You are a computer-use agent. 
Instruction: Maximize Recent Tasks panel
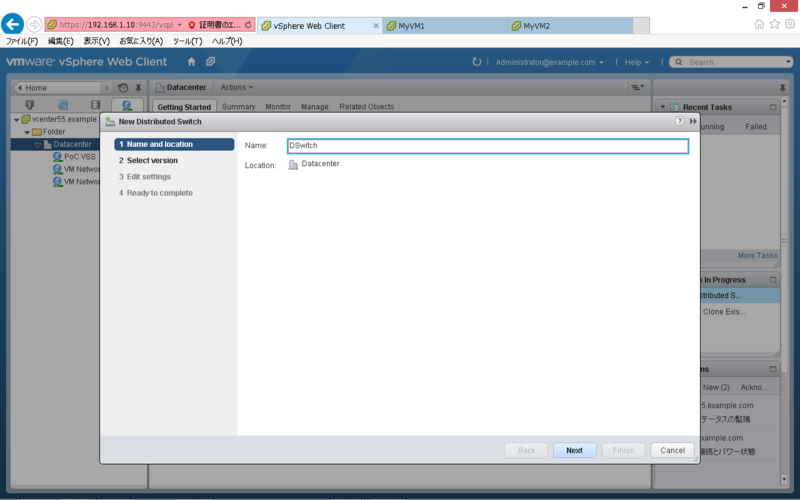[x=773, y=107]
